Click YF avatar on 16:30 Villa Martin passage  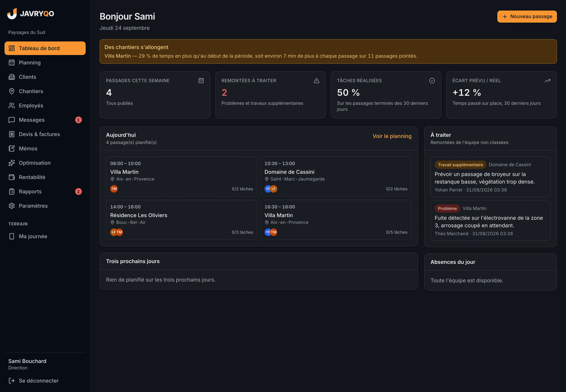pyautogui.click(x=268, y=232)
